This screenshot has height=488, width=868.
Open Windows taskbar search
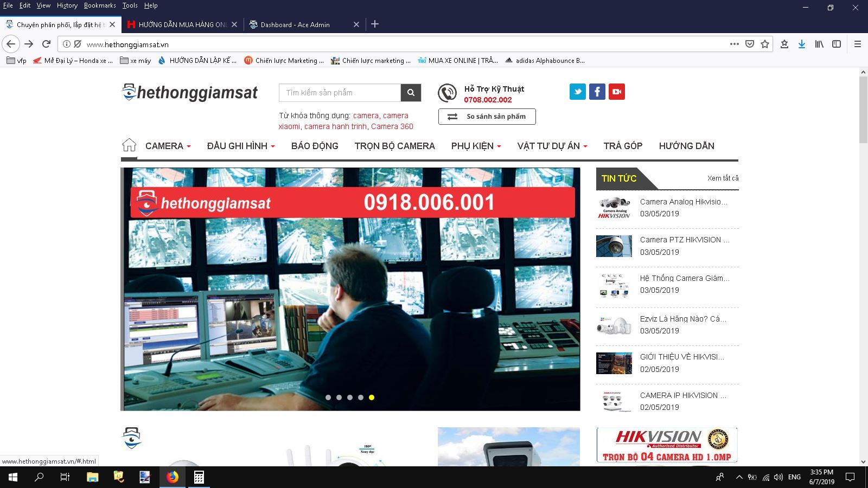[39, 477]
